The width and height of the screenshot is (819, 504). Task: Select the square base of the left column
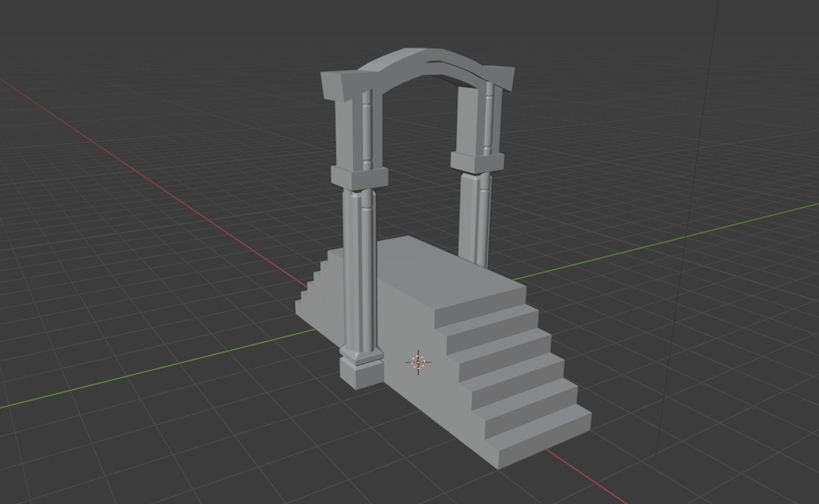(x=361, y=373)
